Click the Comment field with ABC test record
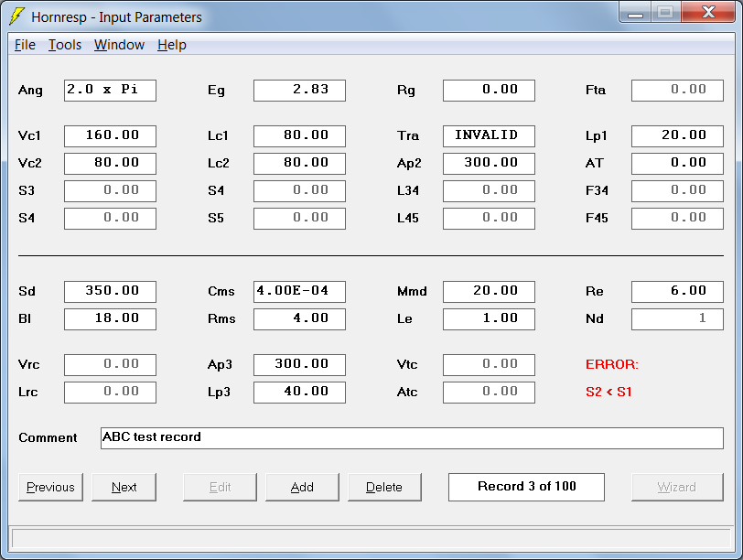Image resolution: width=743 pixels, height=560 pixels. 412,438
